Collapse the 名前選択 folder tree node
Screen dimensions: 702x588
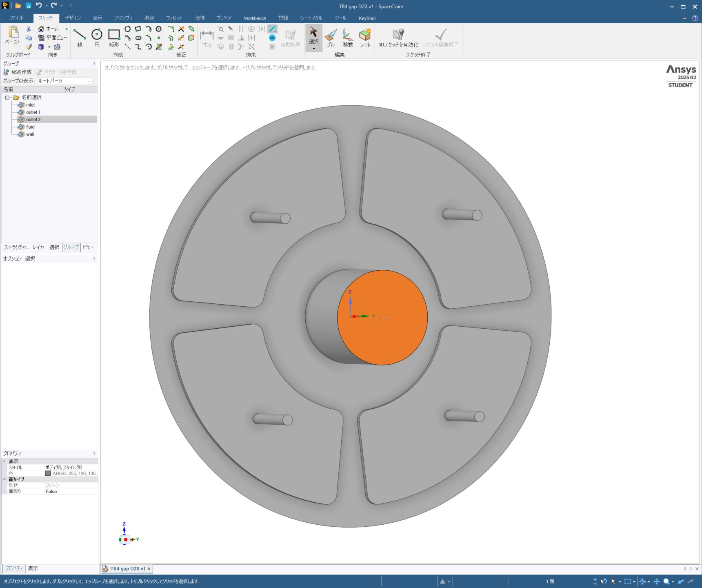click(7, 98)
